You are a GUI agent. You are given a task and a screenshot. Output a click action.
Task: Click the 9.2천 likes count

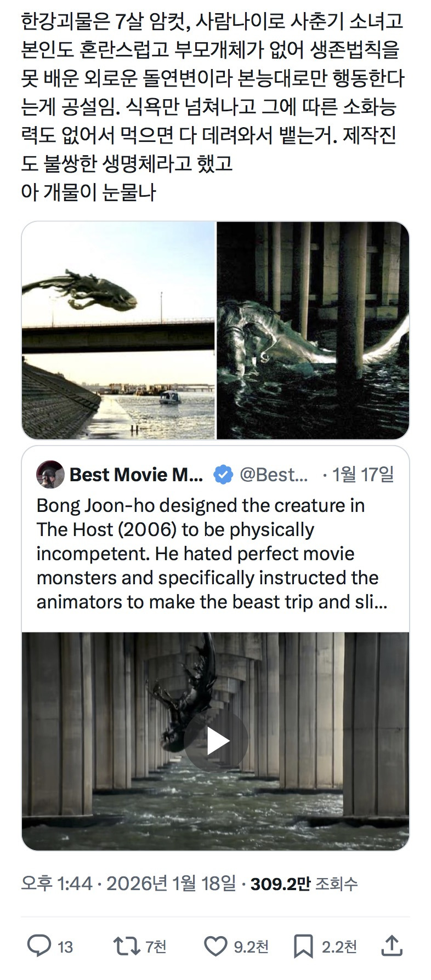click(x=251, y=947)
